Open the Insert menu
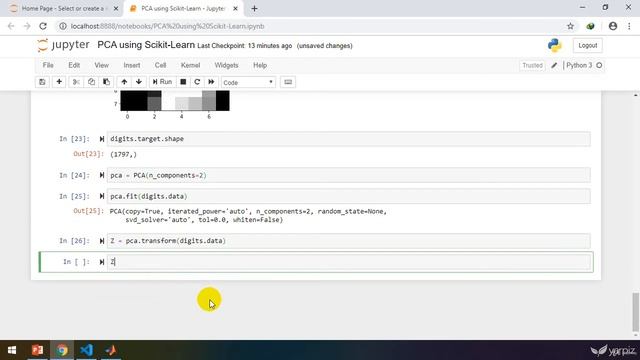 click(131, 65)
